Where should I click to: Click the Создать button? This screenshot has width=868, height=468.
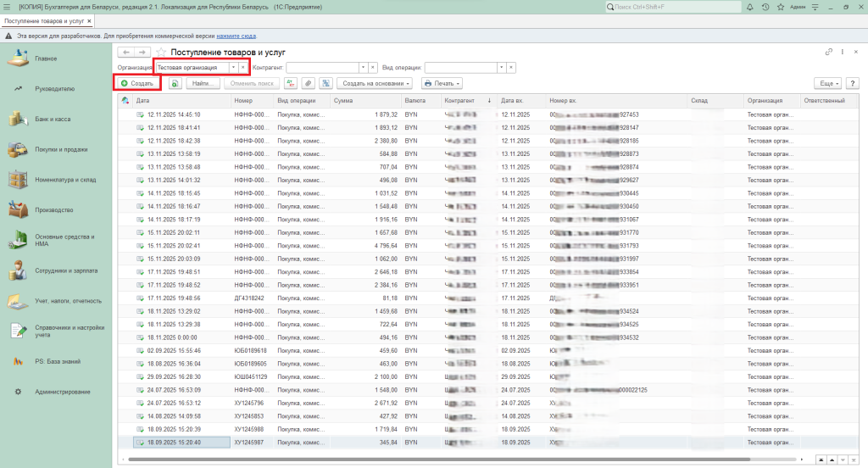click(136, 84)
